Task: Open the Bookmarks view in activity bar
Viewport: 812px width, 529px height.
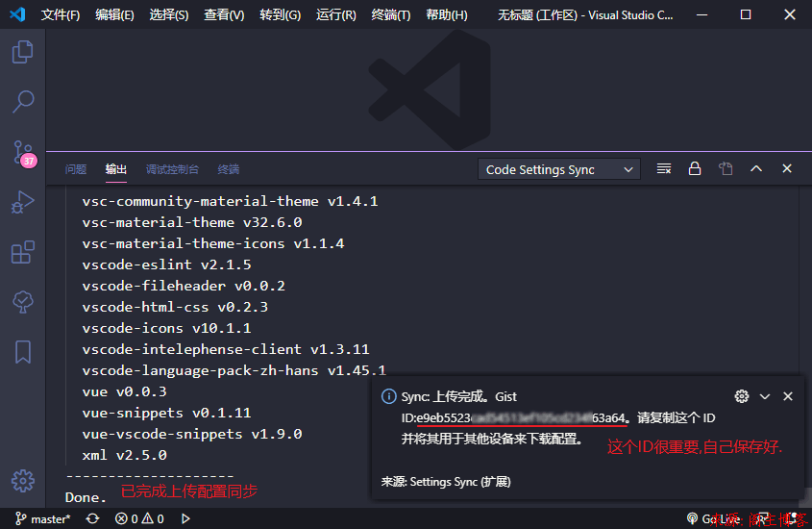Action: [22, 352]
